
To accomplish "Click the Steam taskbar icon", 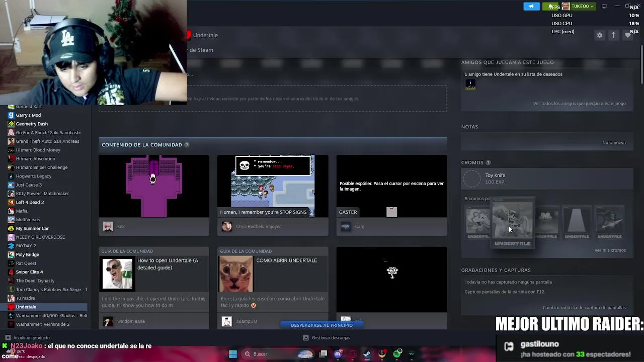I will [x=367, y=354].
